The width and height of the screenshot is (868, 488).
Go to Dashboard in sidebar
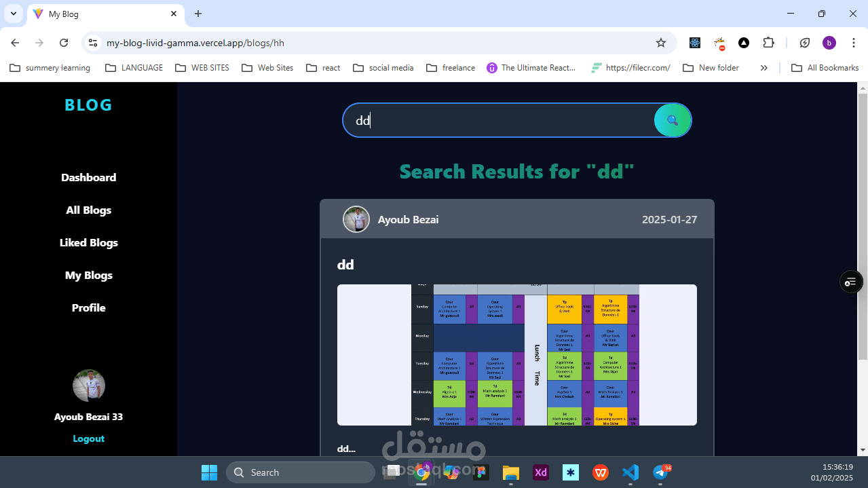click(88, 177)
